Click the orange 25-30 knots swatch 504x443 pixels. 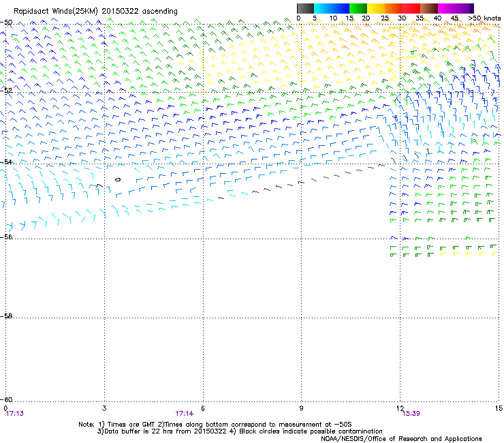click(394, 8)
